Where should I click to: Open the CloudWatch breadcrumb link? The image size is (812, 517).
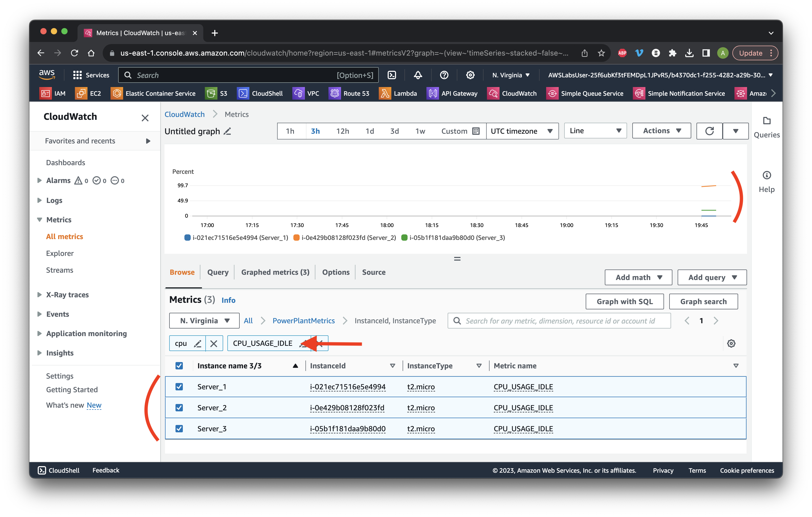pyautogui.click(x=184, y=114)
